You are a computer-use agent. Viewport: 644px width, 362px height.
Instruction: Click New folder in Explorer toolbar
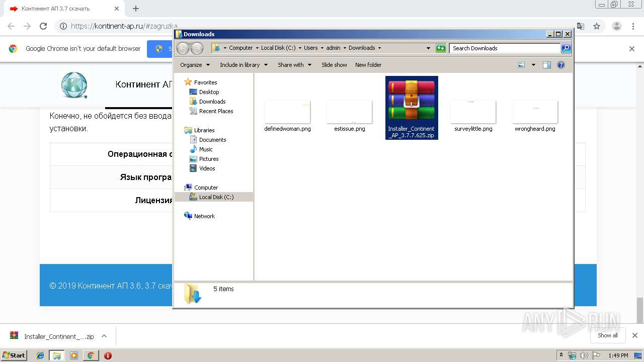[x=368, y=65]
